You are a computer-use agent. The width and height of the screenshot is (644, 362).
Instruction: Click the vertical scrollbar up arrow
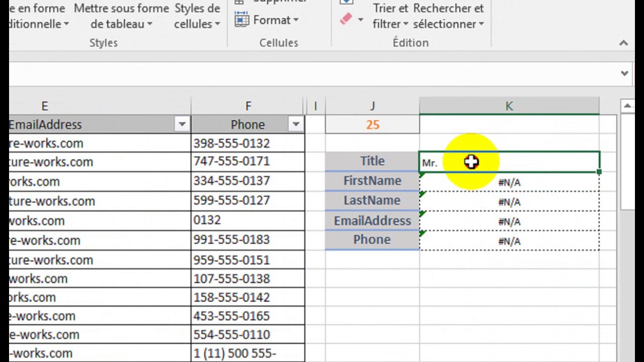click(x=627, y=106)
